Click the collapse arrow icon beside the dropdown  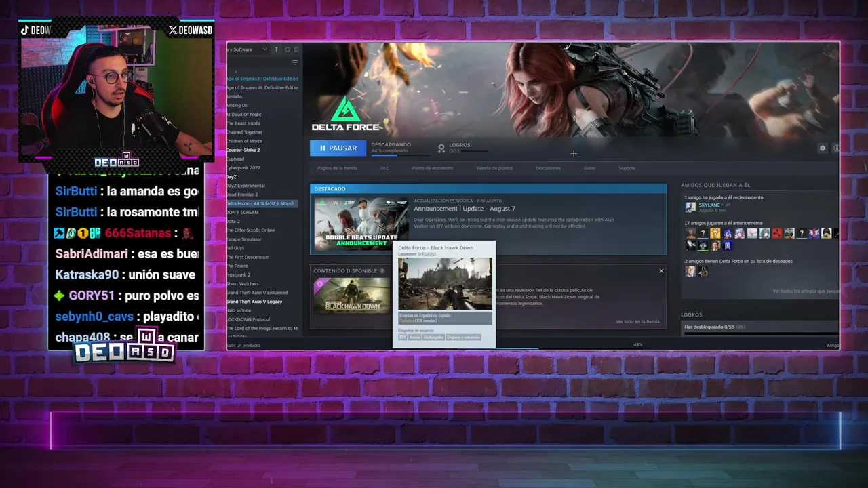(x=276, y=49)
